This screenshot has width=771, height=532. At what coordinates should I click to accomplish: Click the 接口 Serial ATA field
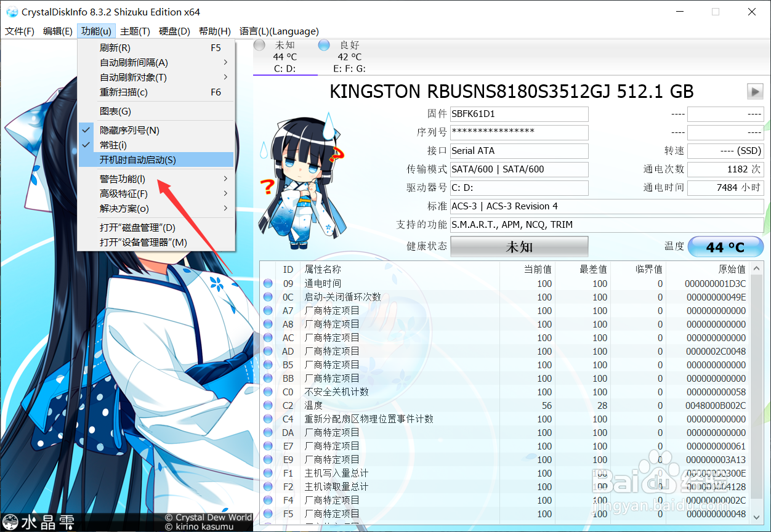pos(519,151)
